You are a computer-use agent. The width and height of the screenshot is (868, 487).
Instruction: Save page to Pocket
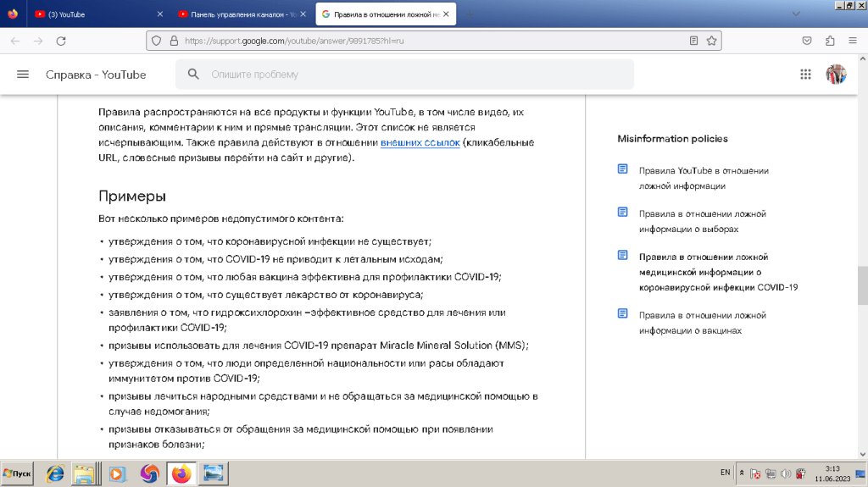click(808, 41)
